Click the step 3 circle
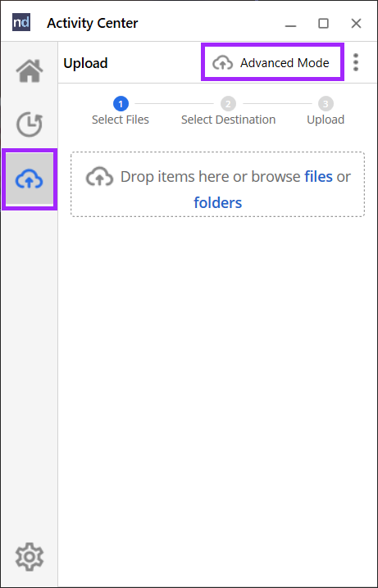 coord(326,103)
